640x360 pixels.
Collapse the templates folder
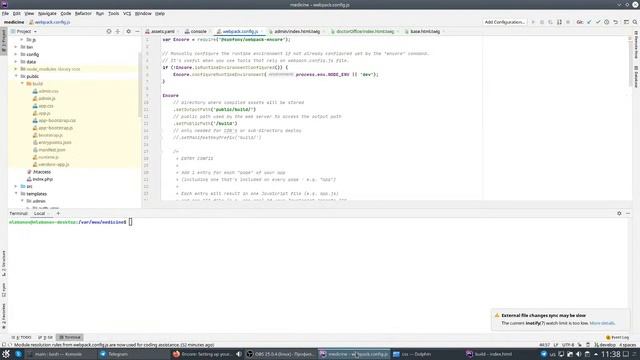click(16, 194)
